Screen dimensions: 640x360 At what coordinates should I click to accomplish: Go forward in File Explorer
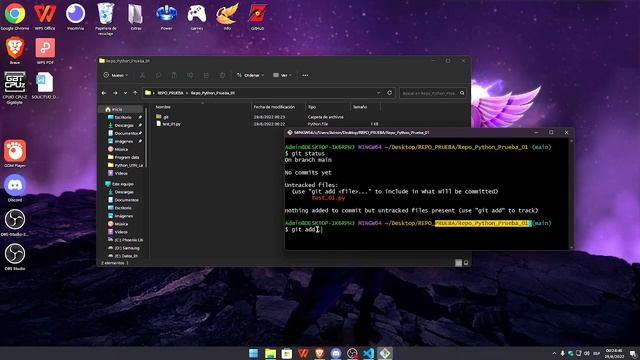click(115, 93)
